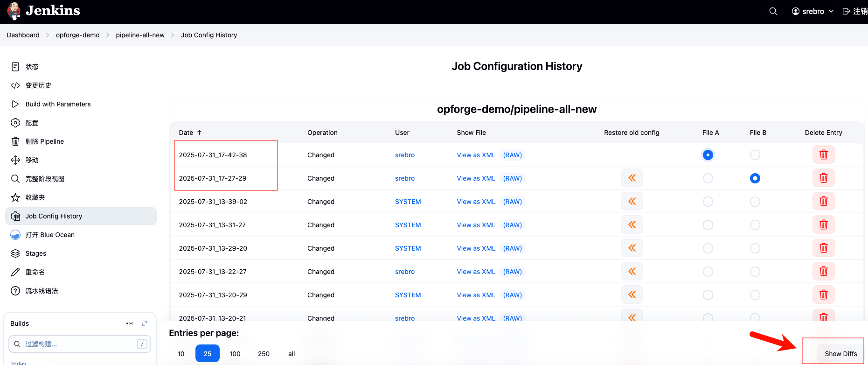This screenshot has width=868, height=365.
Task: Expand the Builds panel icon
Action: (x=145, y=323)
